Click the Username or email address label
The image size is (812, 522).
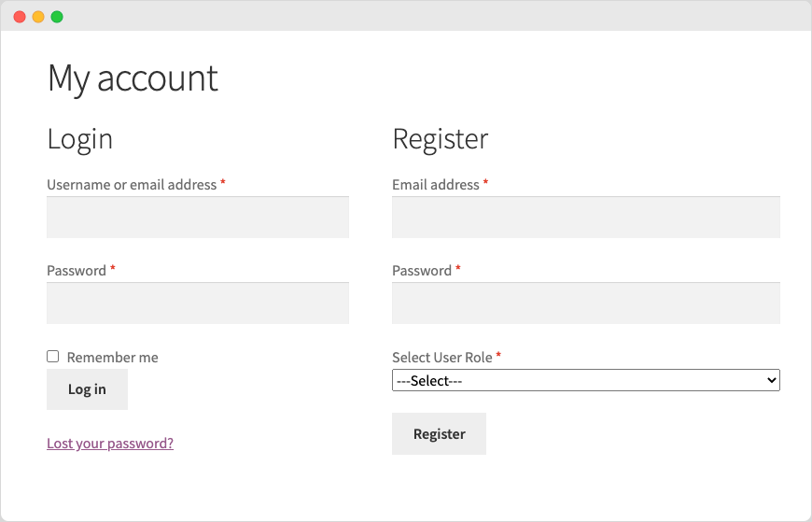pos(132,185)
